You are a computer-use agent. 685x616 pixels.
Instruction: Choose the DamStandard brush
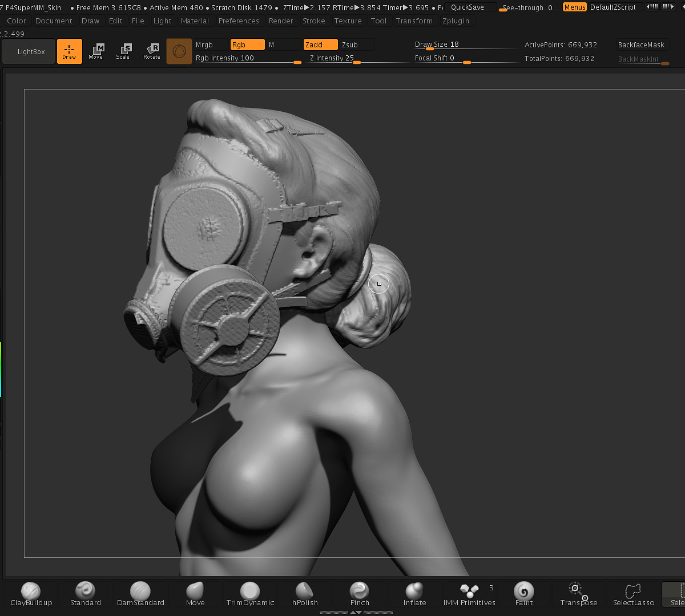140,594
